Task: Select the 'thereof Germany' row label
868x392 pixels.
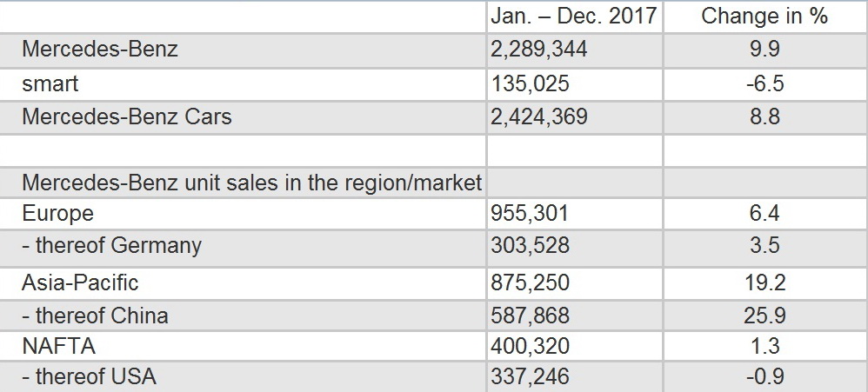Action: (111, 245)
